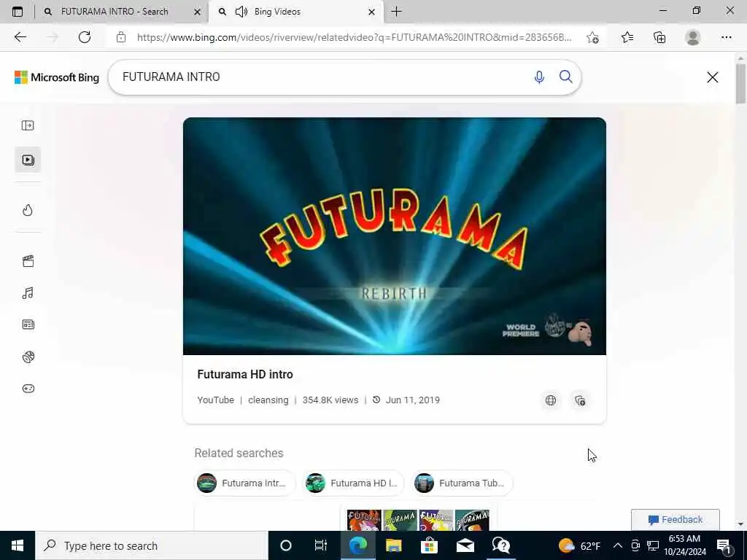Select Futurama HD I... related search
The width and height of the screenshot is (747, 560).
[354, 483]
